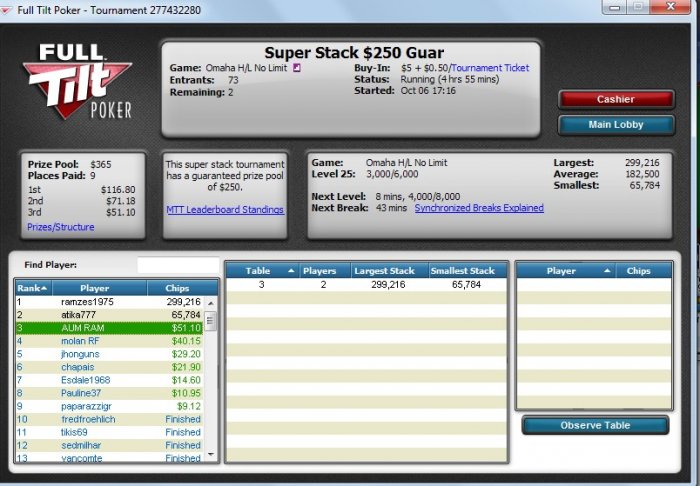The height and width of the screenshot is (486, 700).
Task: Select player Pauline37 row
Action: pyautogui.click(x=109, y=393)
